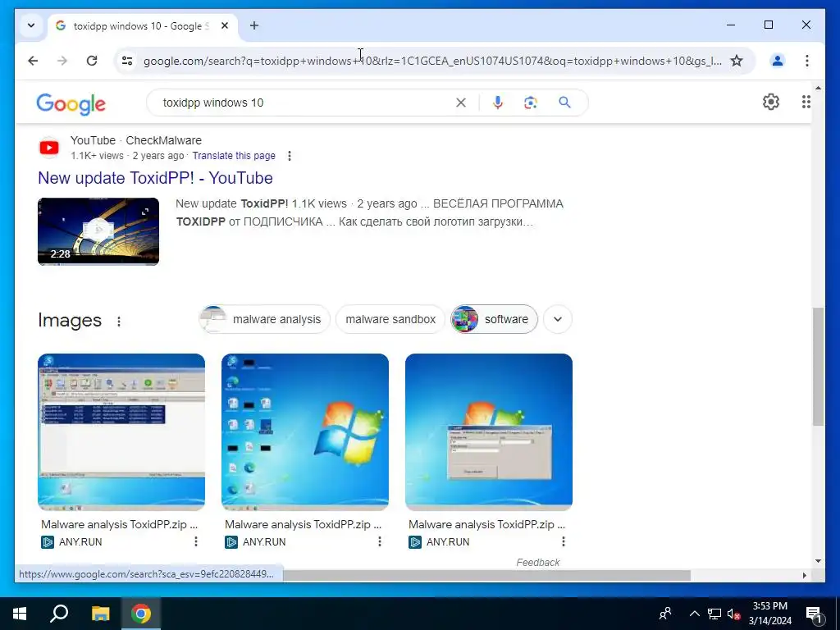
Task: Click Chrome icon in taskbar
Action: [x=141, y=614]
